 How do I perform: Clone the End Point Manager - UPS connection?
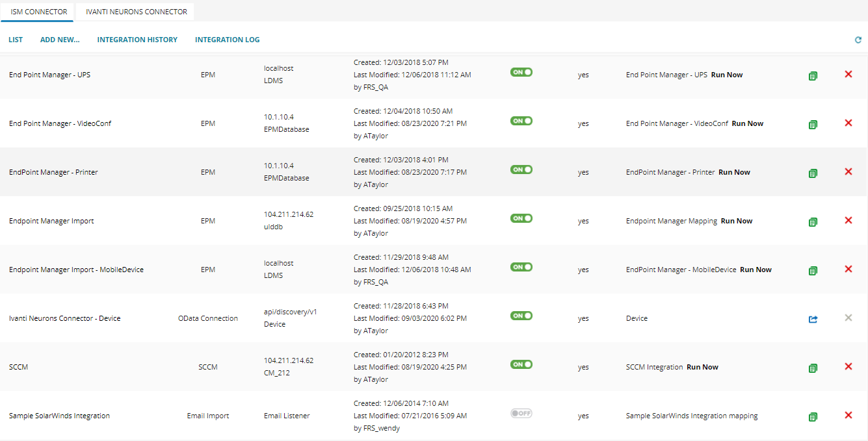[813, 76]
